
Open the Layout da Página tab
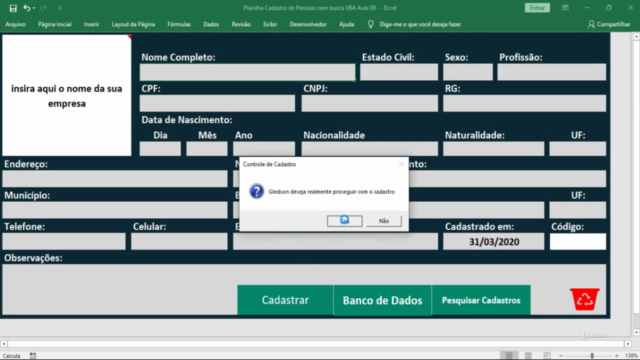point(133,24)
